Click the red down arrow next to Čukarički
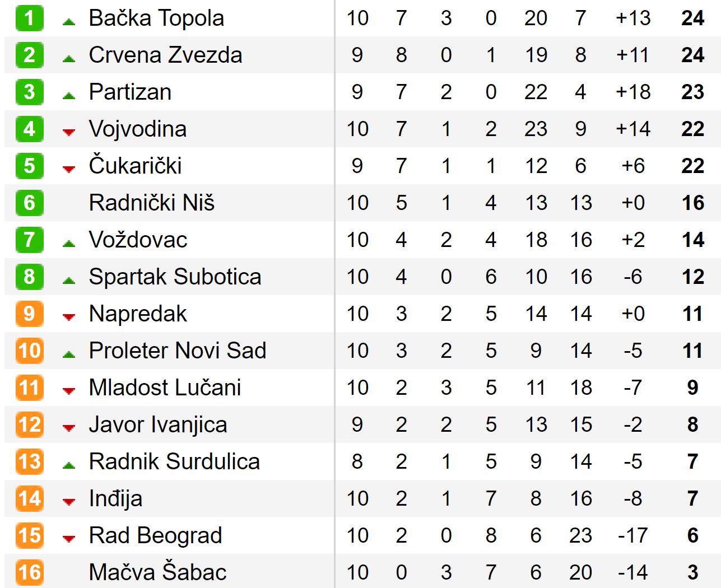The height and width of the screenshot is (588, 721). tap(69, 169)
